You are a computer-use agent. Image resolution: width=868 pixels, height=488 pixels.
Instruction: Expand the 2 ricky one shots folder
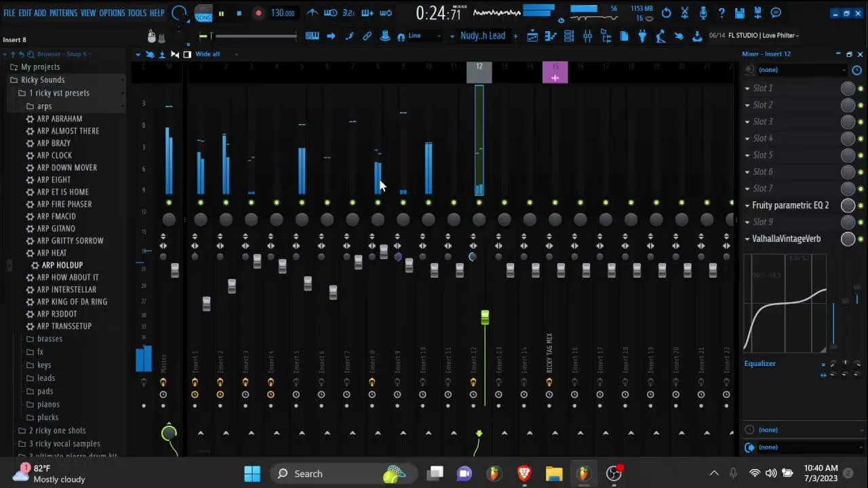tap(57, 430)
